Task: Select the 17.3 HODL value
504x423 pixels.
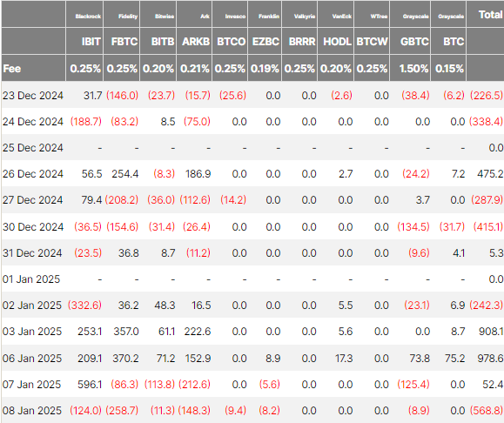Action: tap(344, 358)
